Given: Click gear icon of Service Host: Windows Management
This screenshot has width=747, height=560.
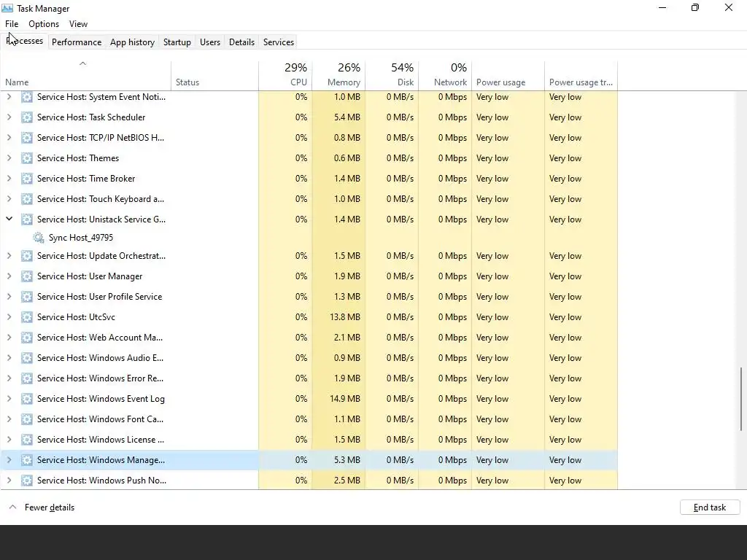Looking at the screenshot, I should (27, 460).
